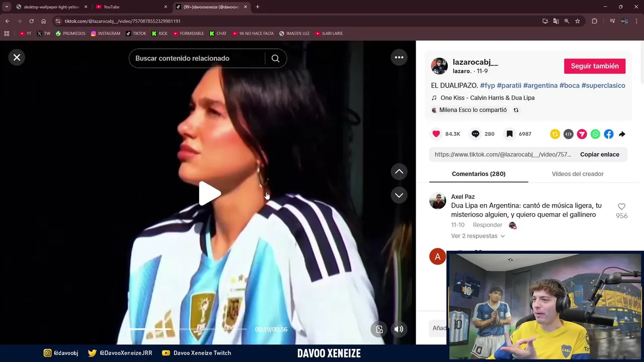
Task: Open One Kiss - Calvin Harris & Dua Lipa sound
Action: [x=487, y=98]
